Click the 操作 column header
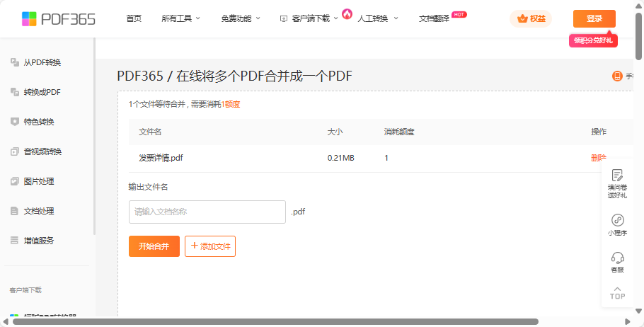 (599, 132)
